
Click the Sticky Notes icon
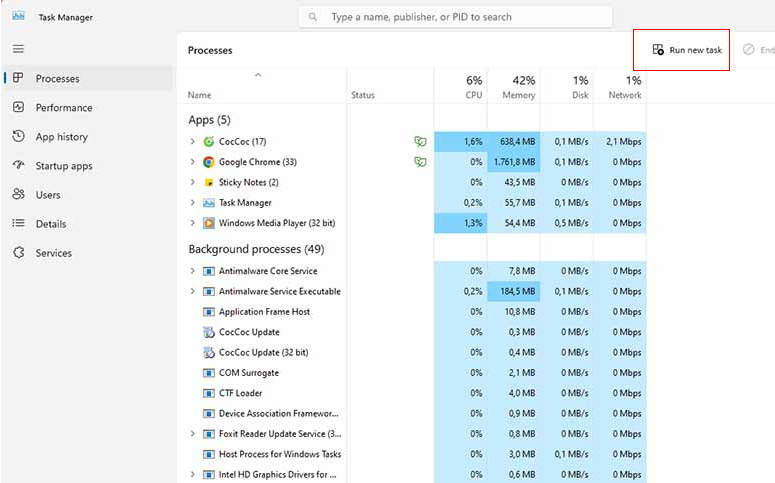coord(209,183)
